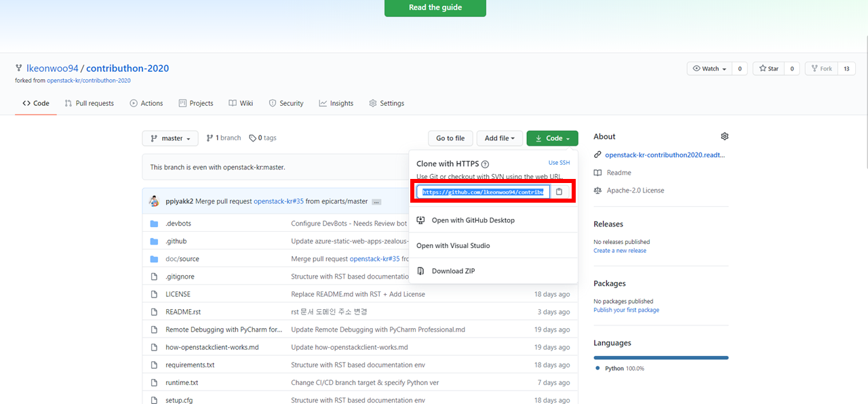Click the file icon beside LICENSE
868x404 pixels.
pos(154,294)
